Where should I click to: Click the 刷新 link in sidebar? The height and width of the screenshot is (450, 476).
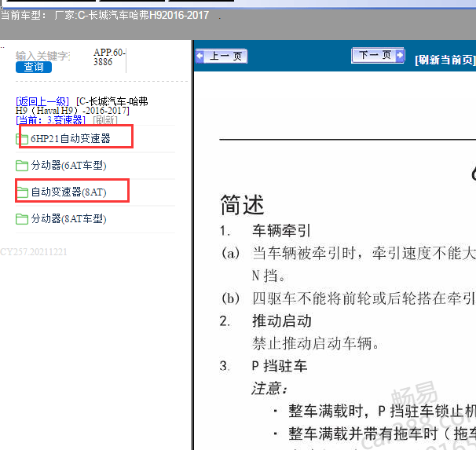point(104,120)
